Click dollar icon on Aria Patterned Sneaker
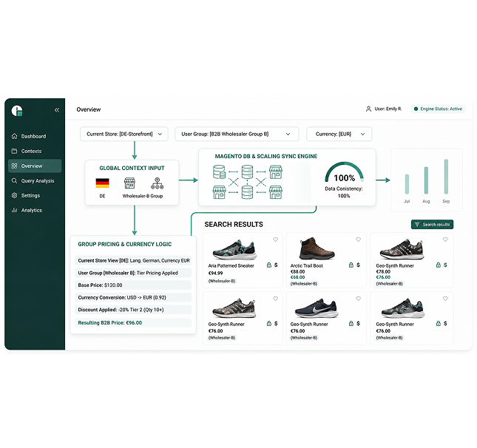477x448 pixels. [x=276, y=265]
